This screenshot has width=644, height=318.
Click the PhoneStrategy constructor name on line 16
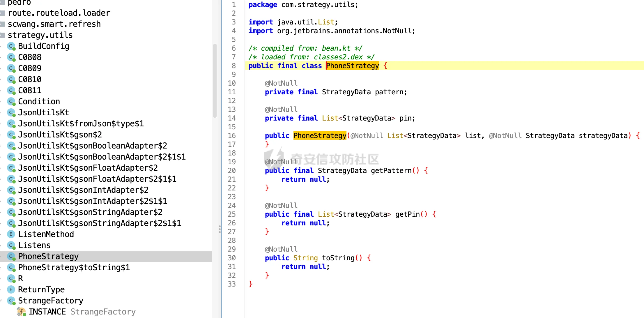point(320,136)
